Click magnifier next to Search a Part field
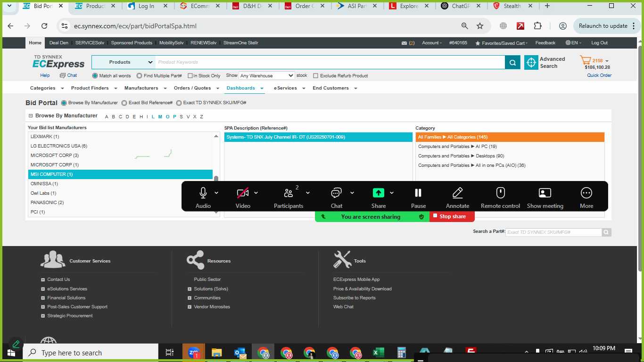 coord(607,232)
